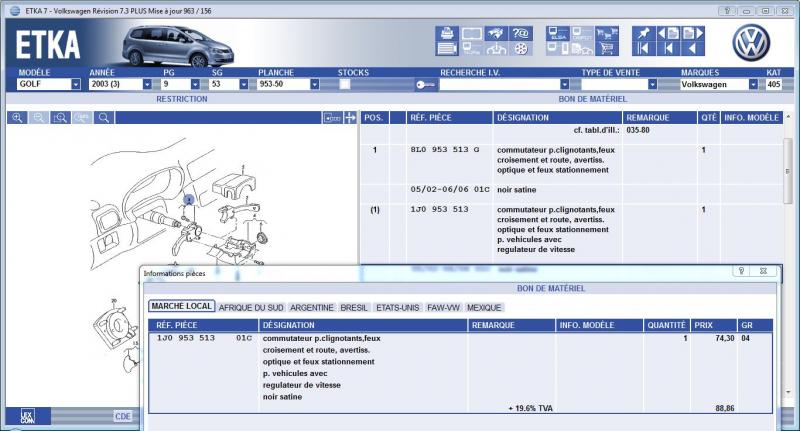800x431 pixels.
Task: Select part number 8L0 953 513 G
Action: [x=445, y=150]
